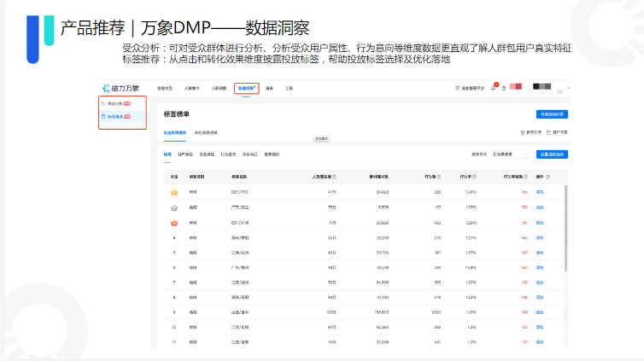The image size is (644, 361).
Task: Open the notification bell icon
Action: click(493, 88)
